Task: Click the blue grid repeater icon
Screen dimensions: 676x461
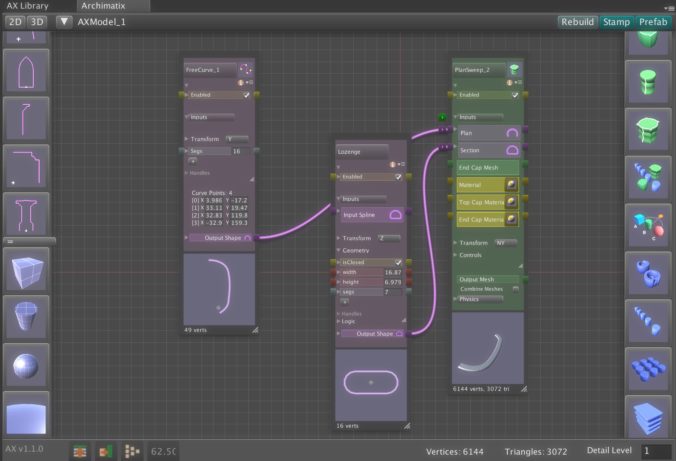Action: click(x=647, y=368)
